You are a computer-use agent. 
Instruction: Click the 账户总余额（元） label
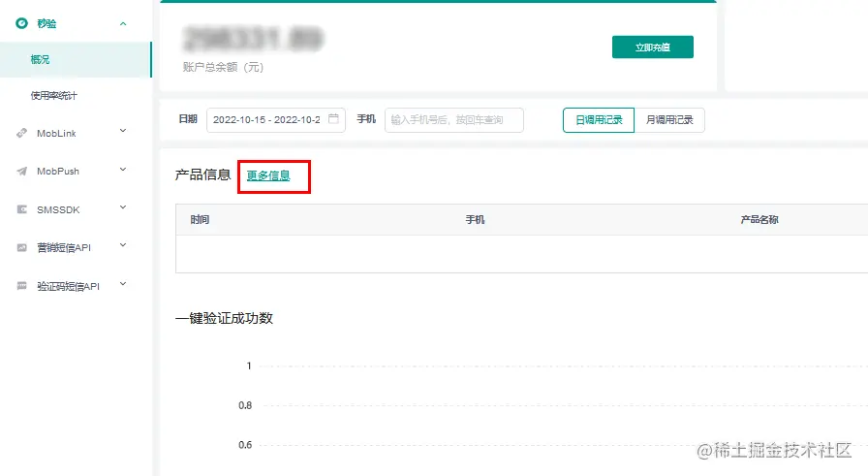[x=224, y=67]
